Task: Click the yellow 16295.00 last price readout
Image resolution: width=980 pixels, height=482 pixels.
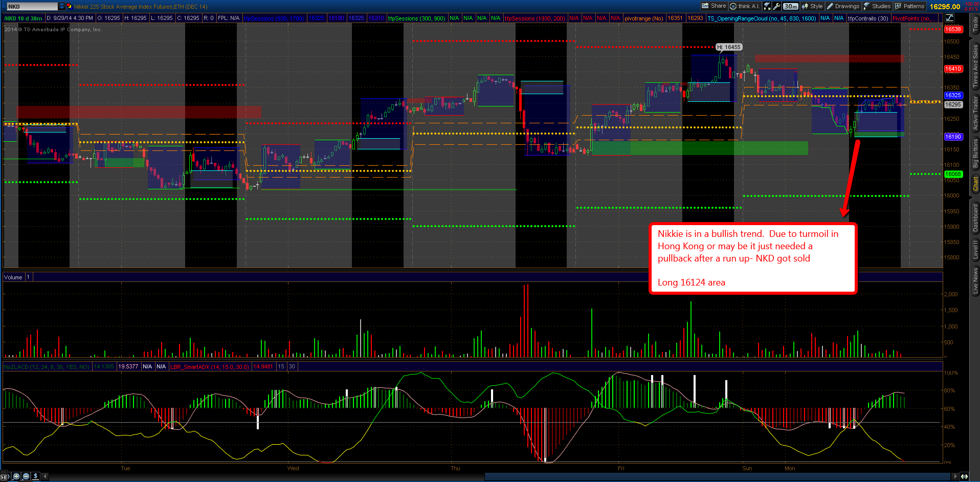Action: [945, 7]
